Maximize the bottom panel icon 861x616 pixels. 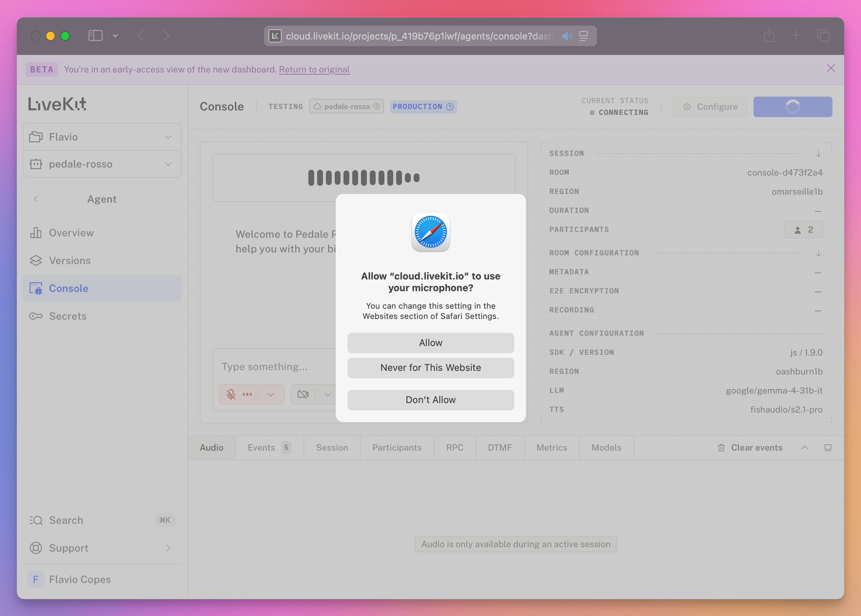click(x=828, y=448)
